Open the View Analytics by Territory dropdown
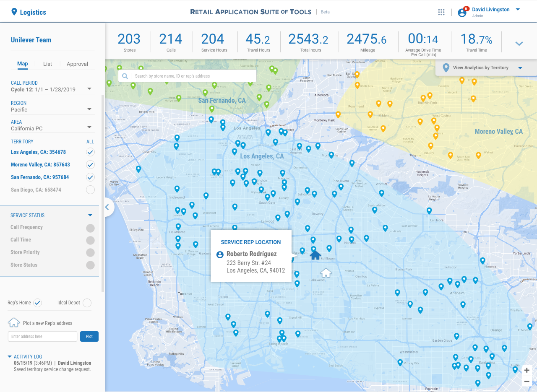 coord(520,68)
